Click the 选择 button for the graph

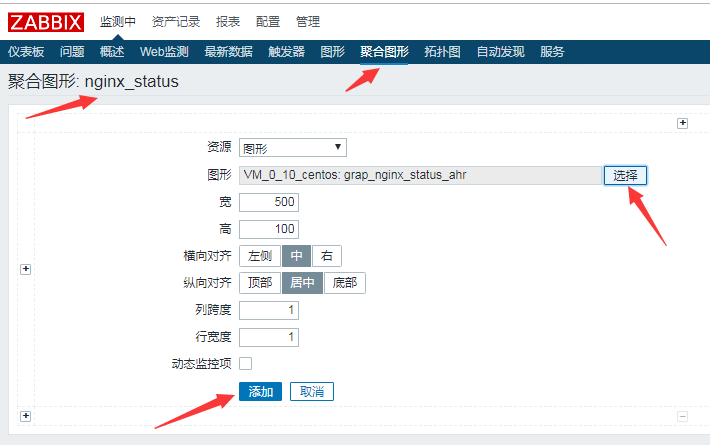pyautogui.click(x=625, y=176)
